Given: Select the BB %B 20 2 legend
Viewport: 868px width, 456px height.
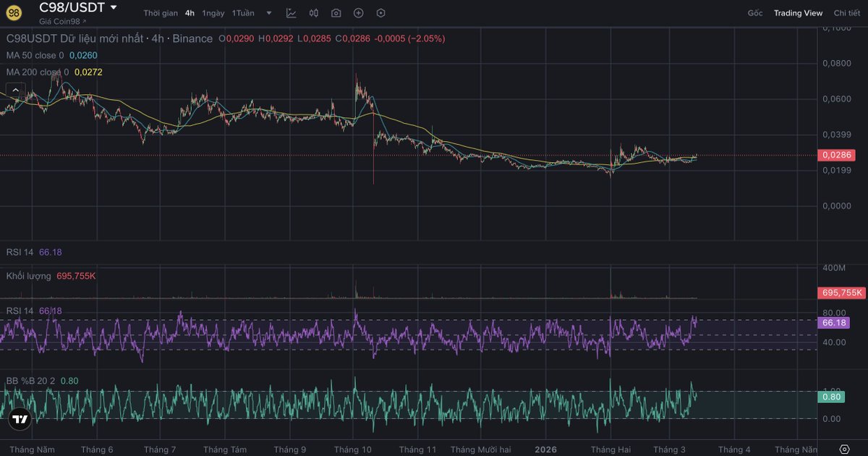Looking at the screenshot, I should pyautogui.click(x=42, y=381).
